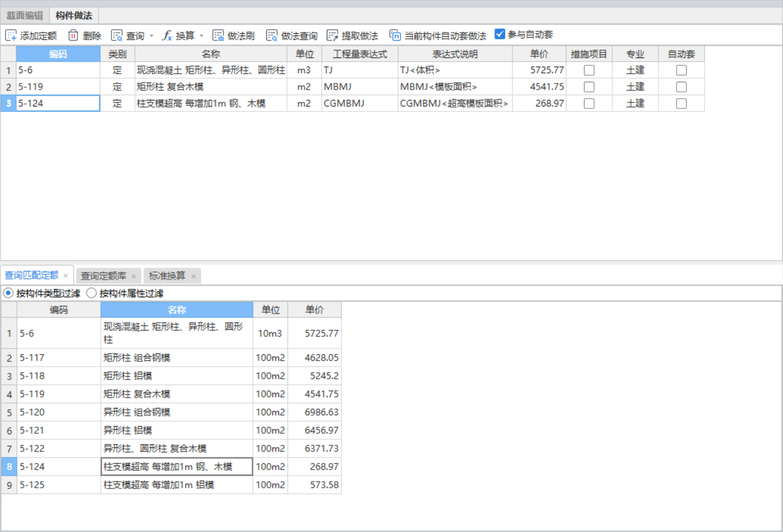Check 措施项目 box for row 5-124
Screen dimensions: 783x532
click(589, 103)
